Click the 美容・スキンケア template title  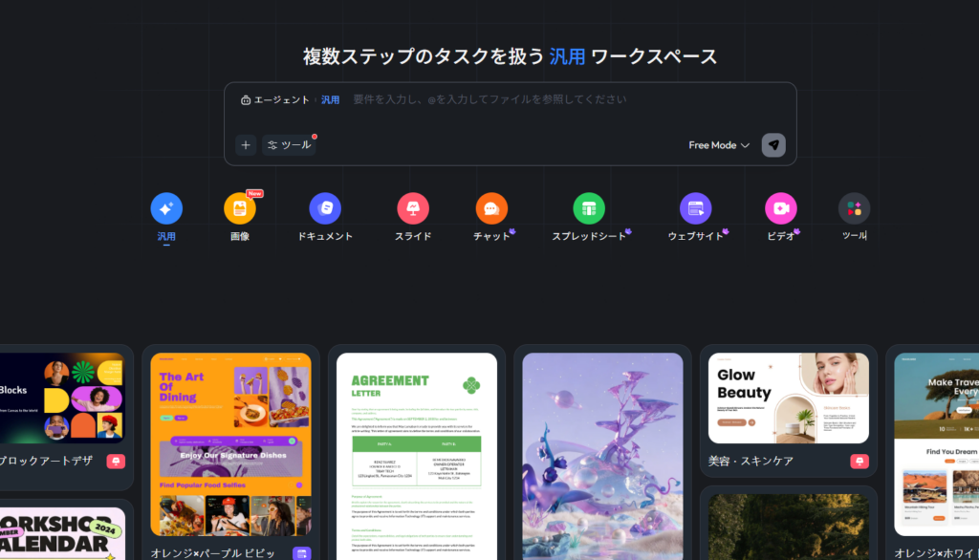tap(751, 462)
